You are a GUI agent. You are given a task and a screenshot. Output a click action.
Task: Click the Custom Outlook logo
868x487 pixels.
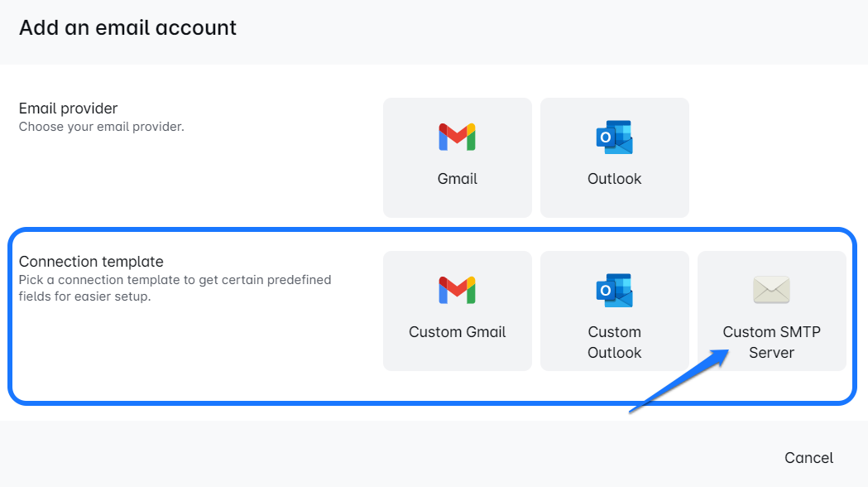click(614, 290)
